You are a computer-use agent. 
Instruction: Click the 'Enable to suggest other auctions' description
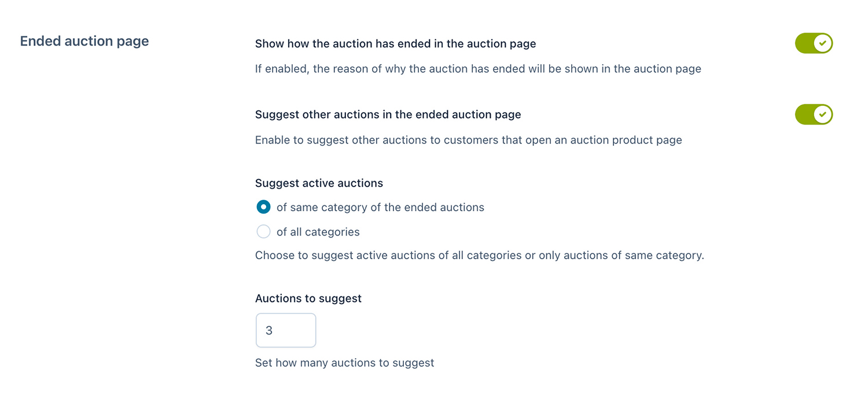pos(468,140)
